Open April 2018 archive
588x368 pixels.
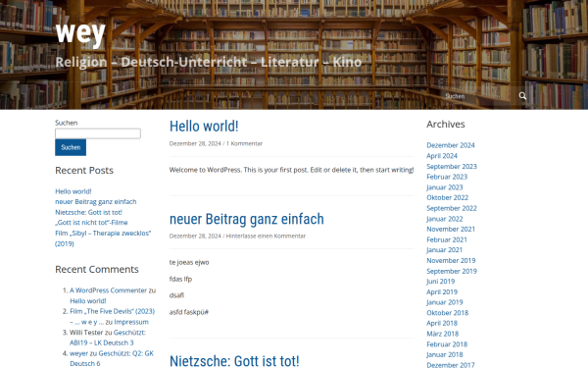(442, 323)
